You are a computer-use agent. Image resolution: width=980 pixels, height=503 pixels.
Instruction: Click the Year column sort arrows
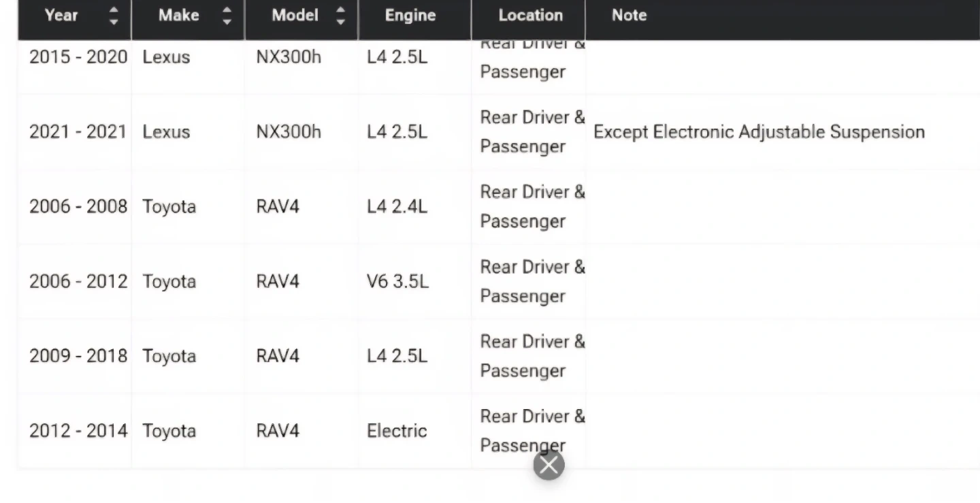(114, 16)
